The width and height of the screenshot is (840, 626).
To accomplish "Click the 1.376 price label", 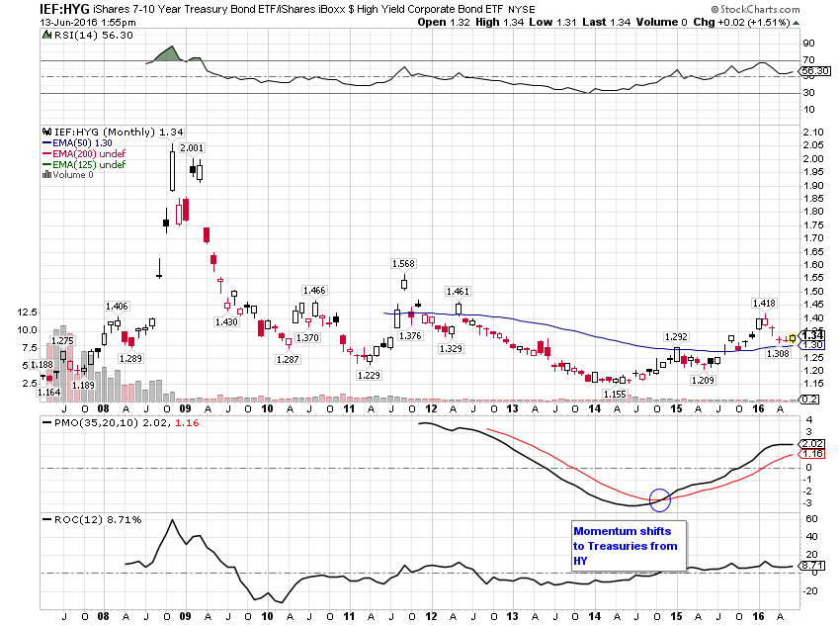I will [x=410, y=336].
